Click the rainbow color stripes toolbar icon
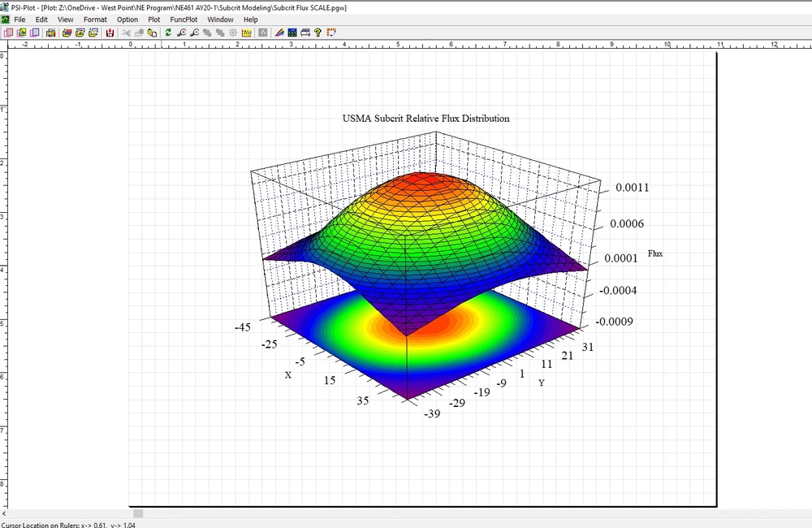812x528 pixels. point(279,33)
